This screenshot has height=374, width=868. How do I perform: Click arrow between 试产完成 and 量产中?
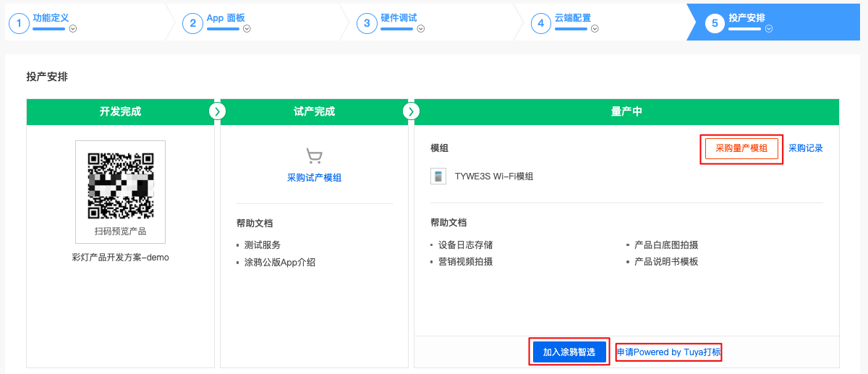[x=410, y=111]
